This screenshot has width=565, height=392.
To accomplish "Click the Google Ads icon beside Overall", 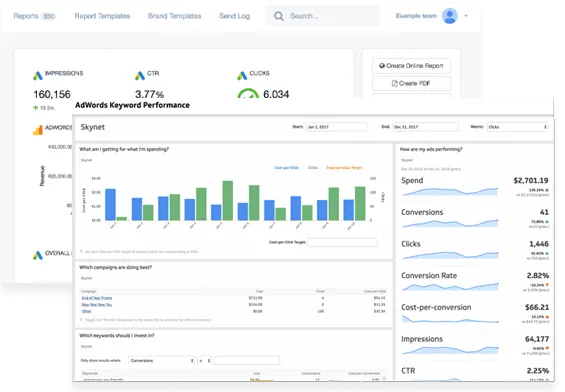I will pos(38,255).
